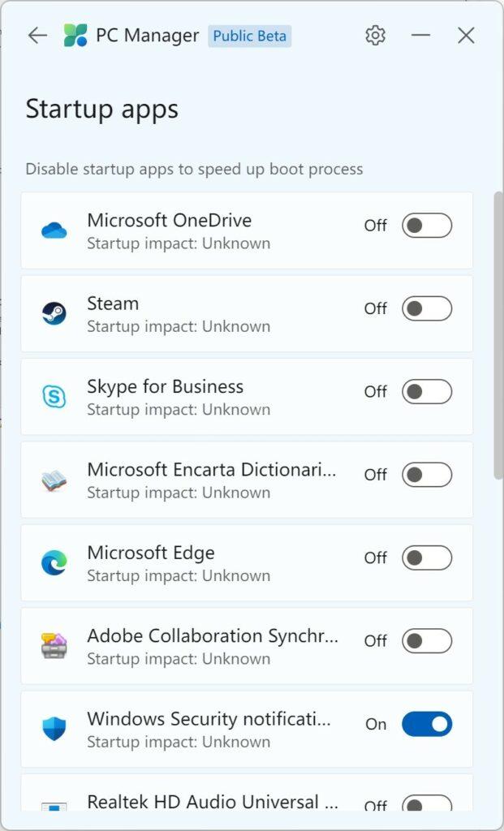Click the Microsoft OneDrive cloud icon

tap(54, 231)
